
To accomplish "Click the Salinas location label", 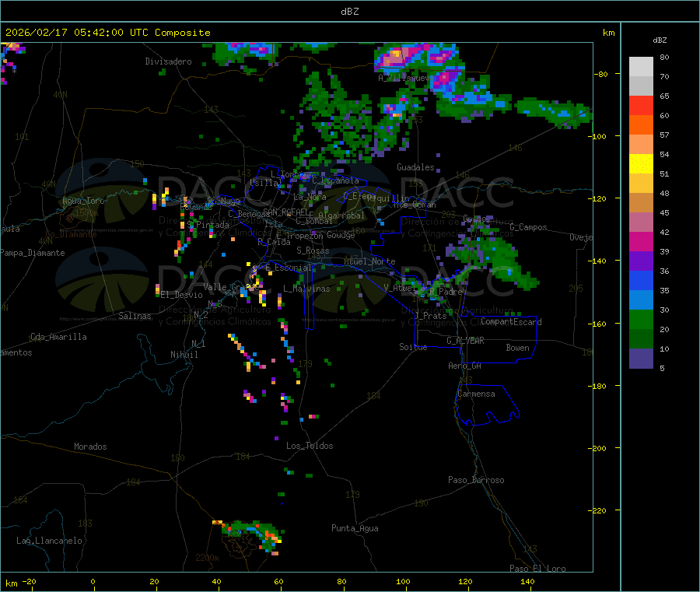I will pyautogui.click(x=135, y=316).
